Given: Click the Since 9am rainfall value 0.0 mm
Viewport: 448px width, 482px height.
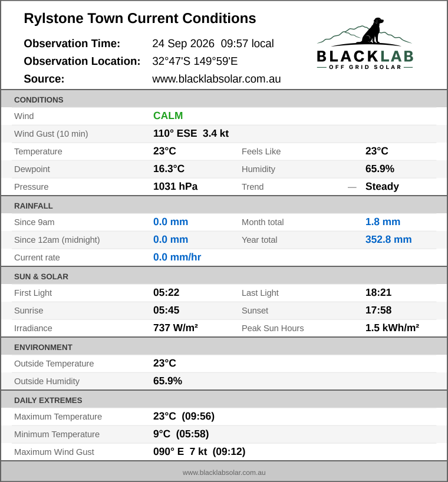Looking at the screenshot, I should click(170, 222).
